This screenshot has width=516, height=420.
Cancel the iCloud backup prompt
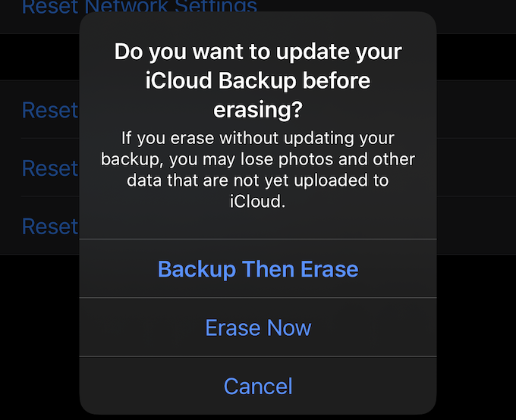(258, 386)
